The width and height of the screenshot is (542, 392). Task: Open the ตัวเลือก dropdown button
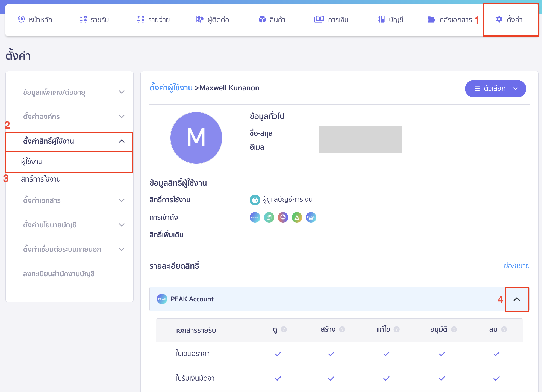click(x=495, y=88)
